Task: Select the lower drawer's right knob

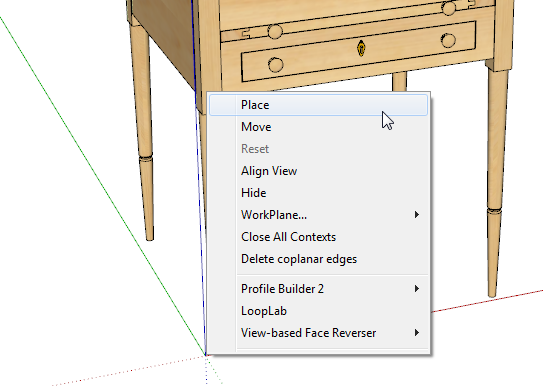Action: 448,41
